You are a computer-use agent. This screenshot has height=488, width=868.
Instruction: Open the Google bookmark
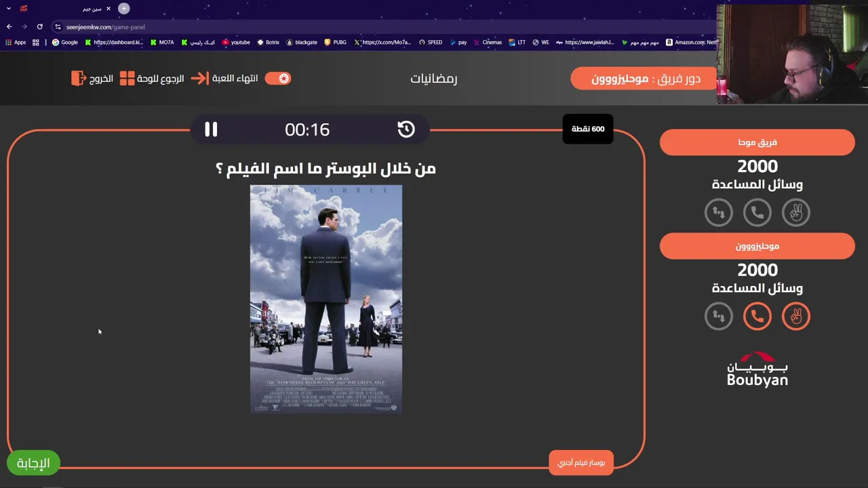65,42
